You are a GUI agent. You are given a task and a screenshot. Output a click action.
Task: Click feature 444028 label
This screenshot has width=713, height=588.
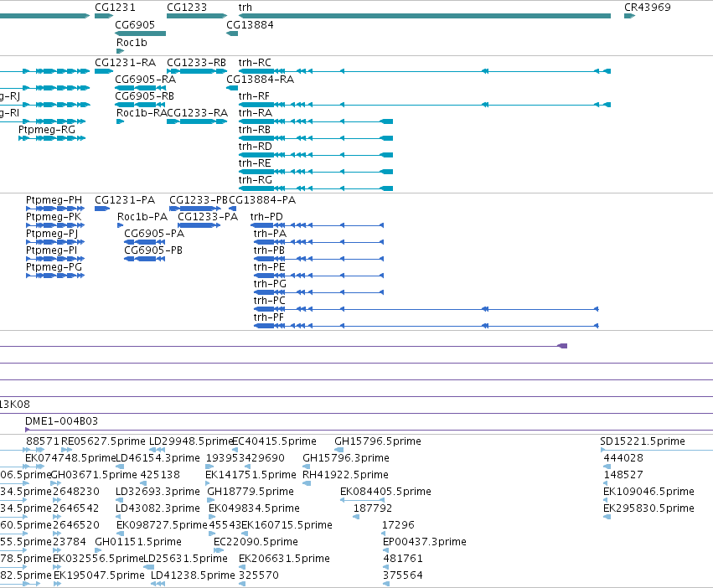point(623,458)
